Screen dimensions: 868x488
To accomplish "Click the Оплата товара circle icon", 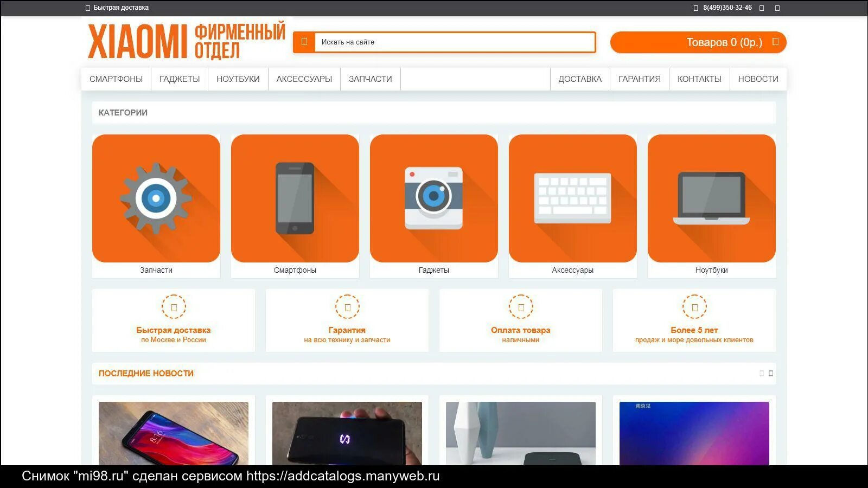I will (x=521, y=307).
